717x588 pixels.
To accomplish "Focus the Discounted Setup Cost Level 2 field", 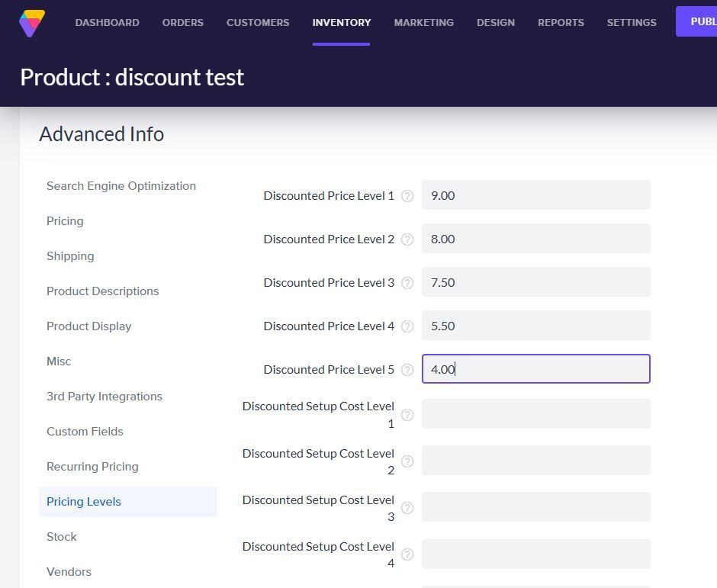I will coord(535,461).
